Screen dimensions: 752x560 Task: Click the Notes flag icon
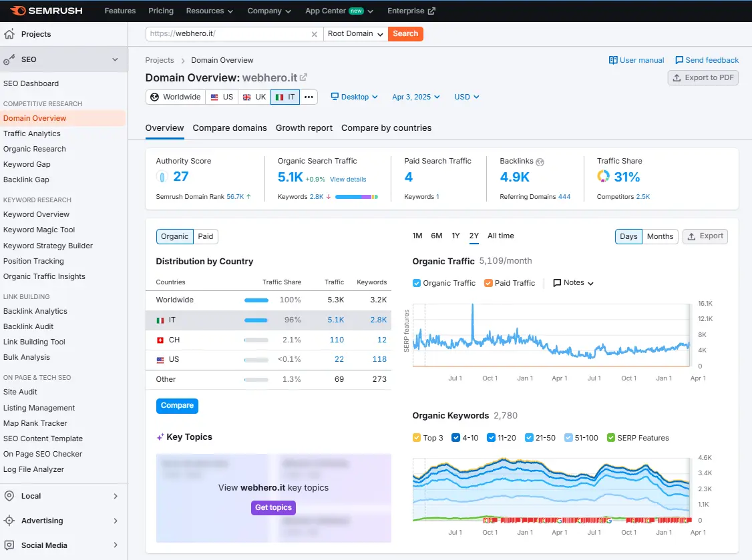557,283
